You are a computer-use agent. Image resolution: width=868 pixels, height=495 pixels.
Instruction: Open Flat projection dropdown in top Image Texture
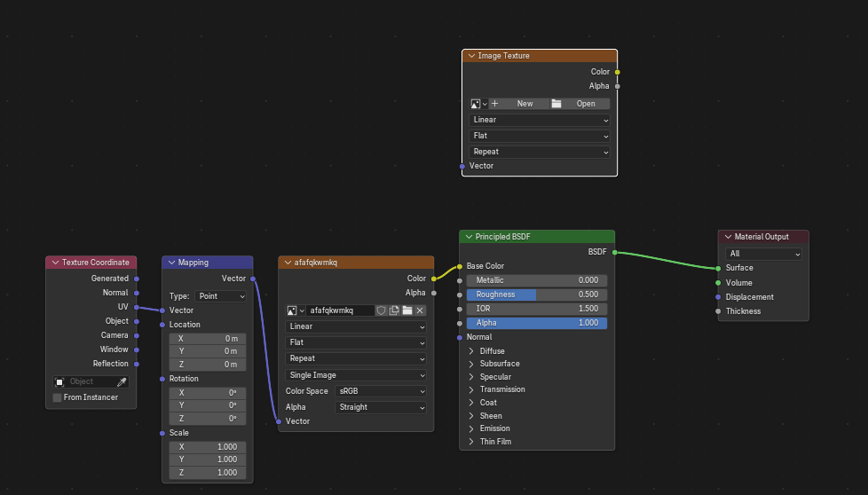(x=540, y=136)
